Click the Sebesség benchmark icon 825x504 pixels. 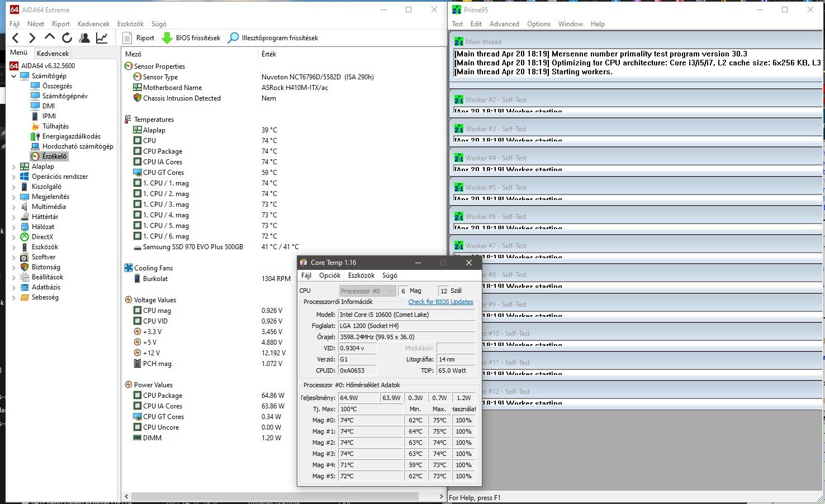[x=24, y=297]
